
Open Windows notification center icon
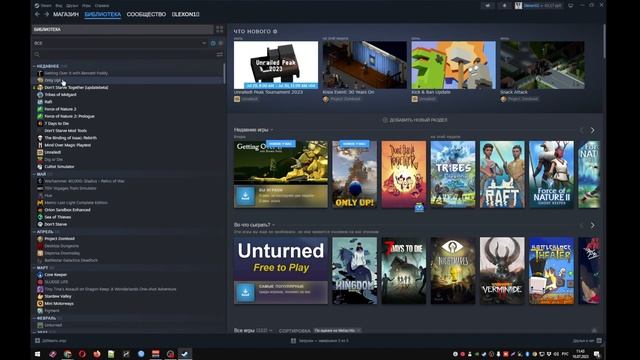tap(597, 354)
